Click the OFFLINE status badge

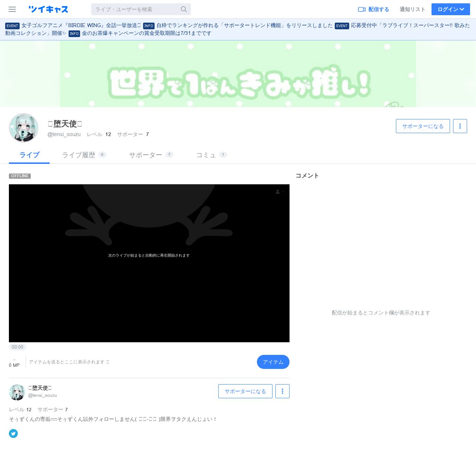20,176
